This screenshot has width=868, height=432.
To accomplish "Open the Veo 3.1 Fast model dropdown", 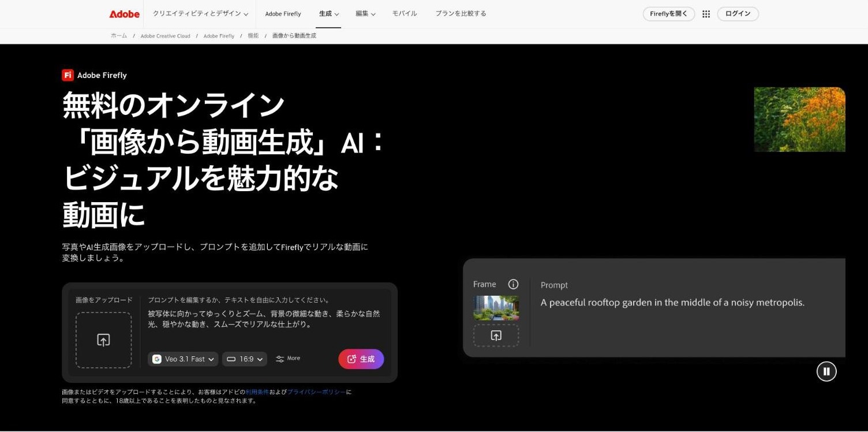I will pyautogui.click(x=183, y=359).
